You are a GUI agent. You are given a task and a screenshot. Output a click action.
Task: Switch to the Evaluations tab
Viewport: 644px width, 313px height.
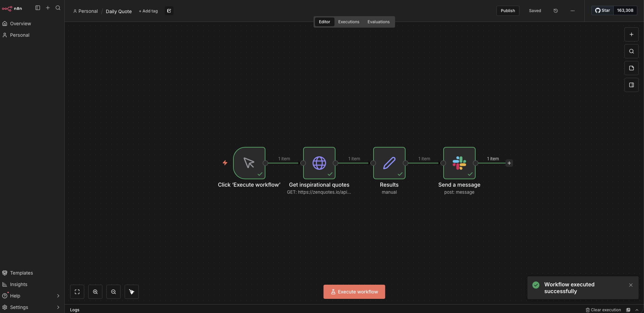pos(378,22)
